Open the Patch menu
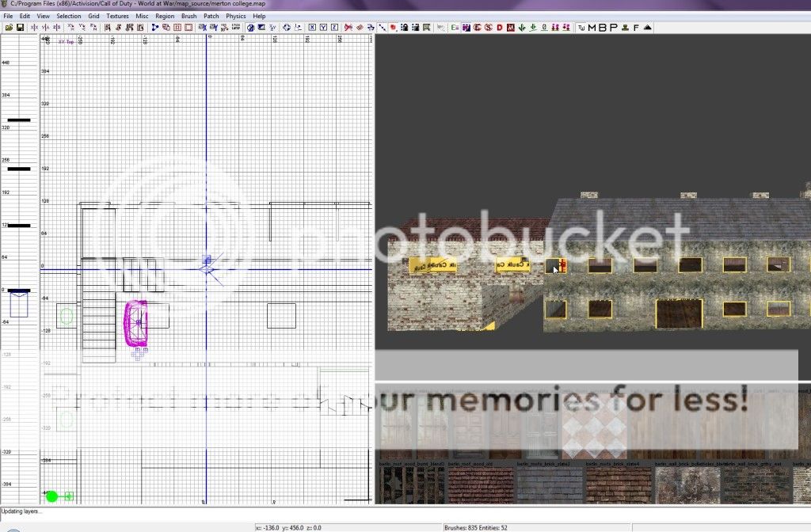The height and width of the screenshot is (532, 811). pos(211,16)
